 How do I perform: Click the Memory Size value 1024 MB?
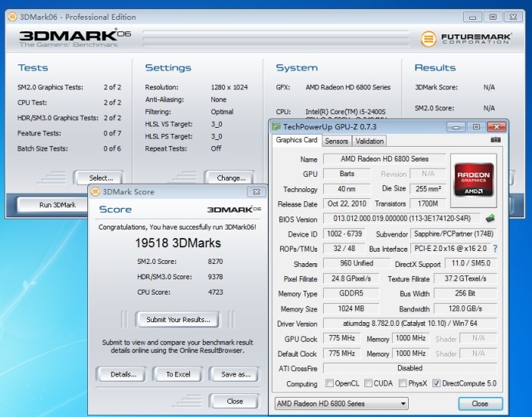pyautogui.click(x=351, y=308)
